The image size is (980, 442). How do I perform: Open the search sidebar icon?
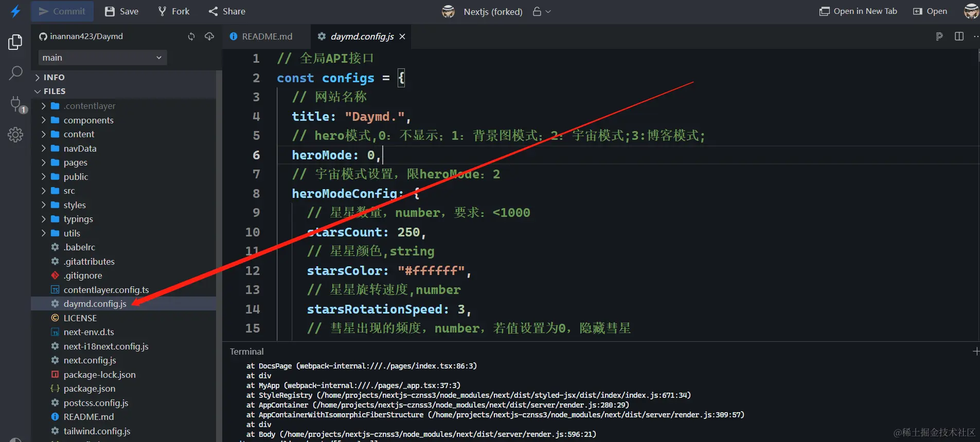click(x=15, y=73)
